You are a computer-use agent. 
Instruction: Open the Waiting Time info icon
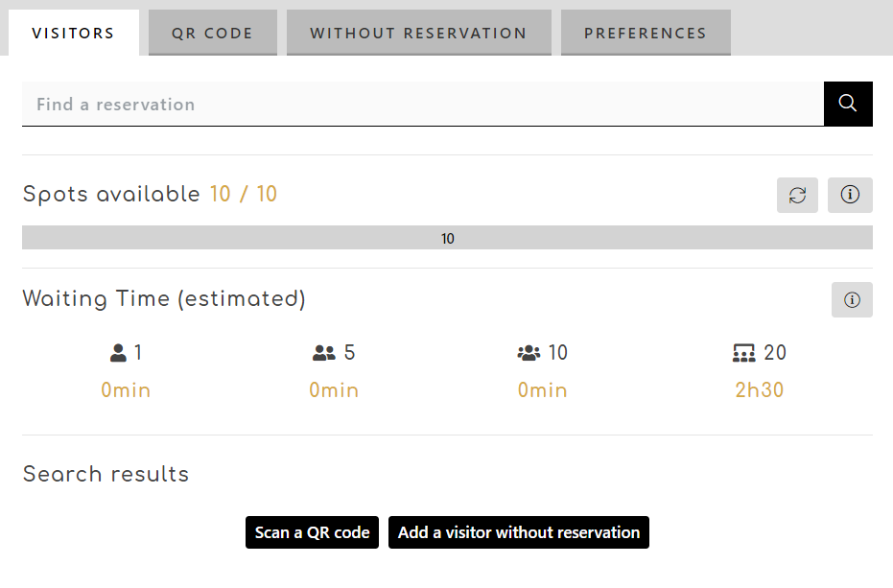pos(852,300)
